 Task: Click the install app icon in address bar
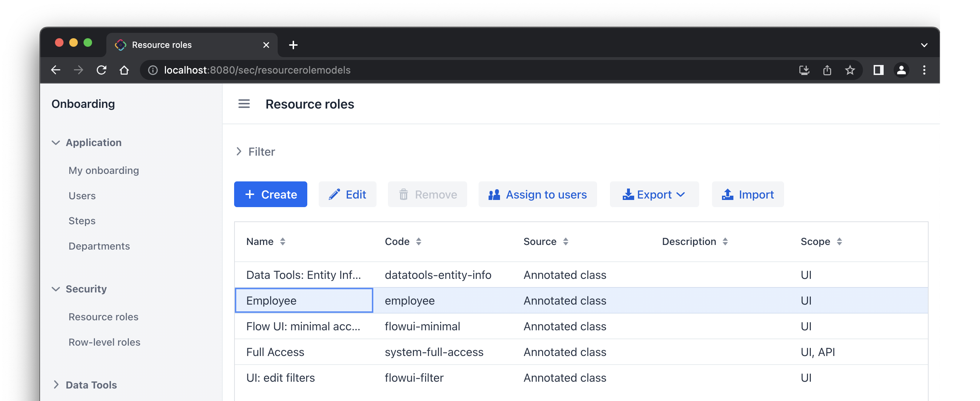804,70
